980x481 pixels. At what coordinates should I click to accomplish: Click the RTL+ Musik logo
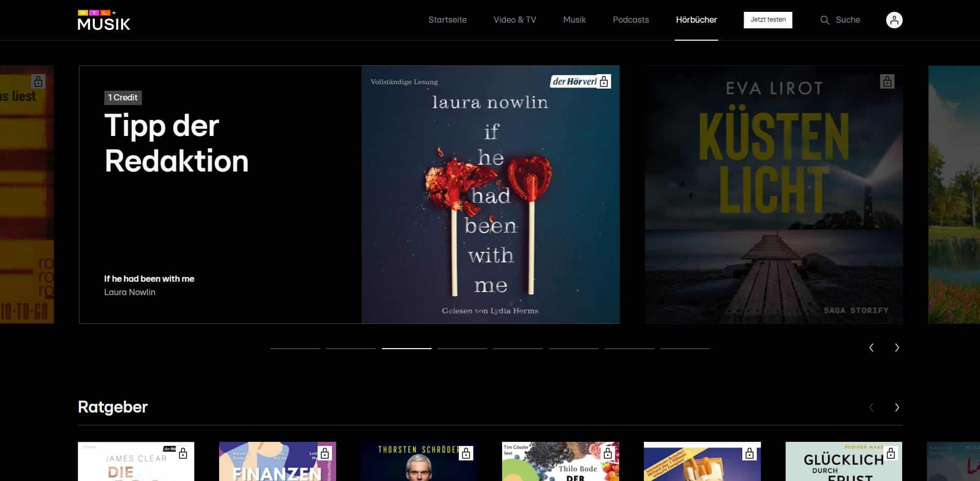point(104,20)
